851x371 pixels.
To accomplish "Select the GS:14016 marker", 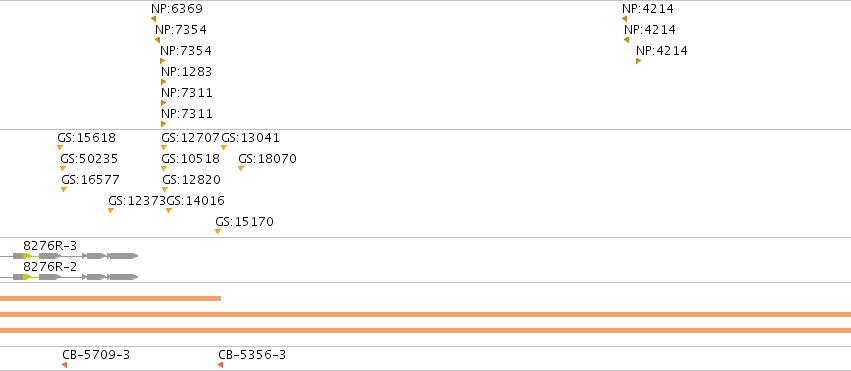I will [169, 210].
